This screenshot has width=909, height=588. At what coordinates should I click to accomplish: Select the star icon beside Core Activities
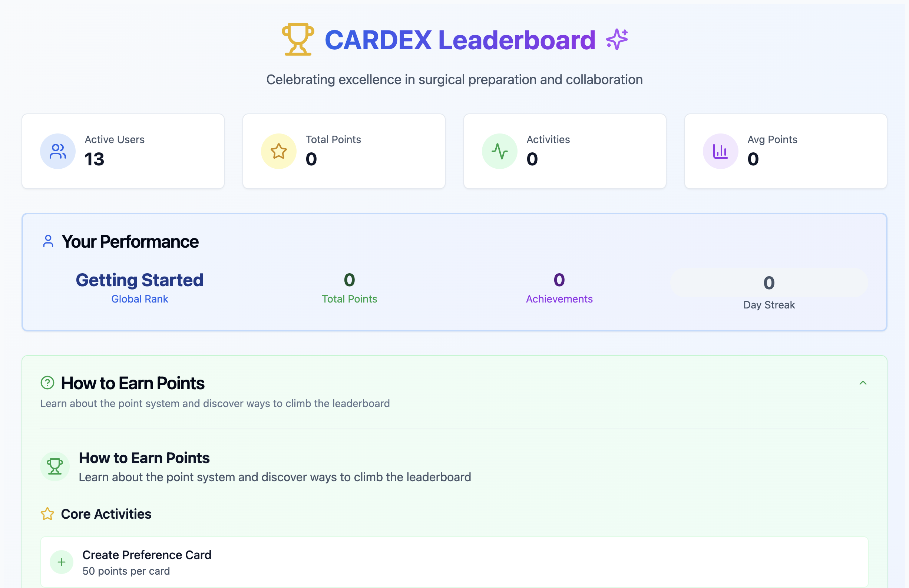tap(48, 514)
